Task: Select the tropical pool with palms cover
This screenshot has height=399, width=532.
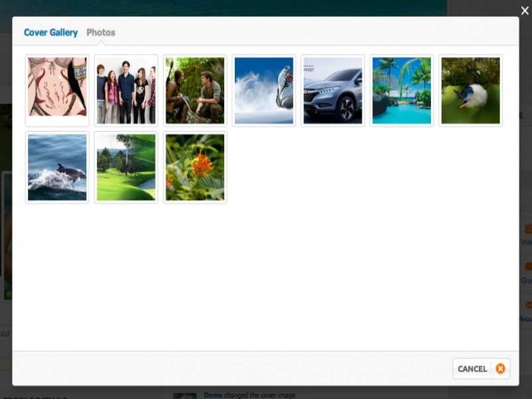Action: [x=402, y=90]
